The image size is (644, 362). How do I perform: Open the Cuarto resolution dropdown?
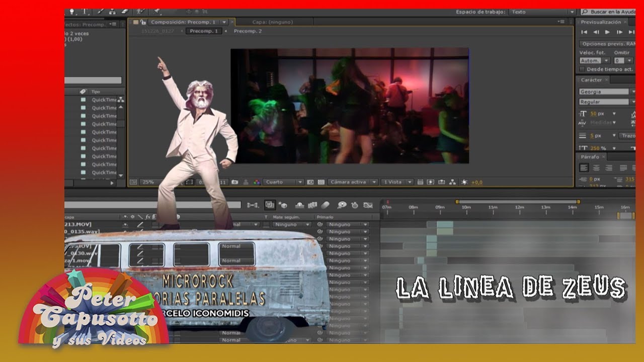point(284,182)
